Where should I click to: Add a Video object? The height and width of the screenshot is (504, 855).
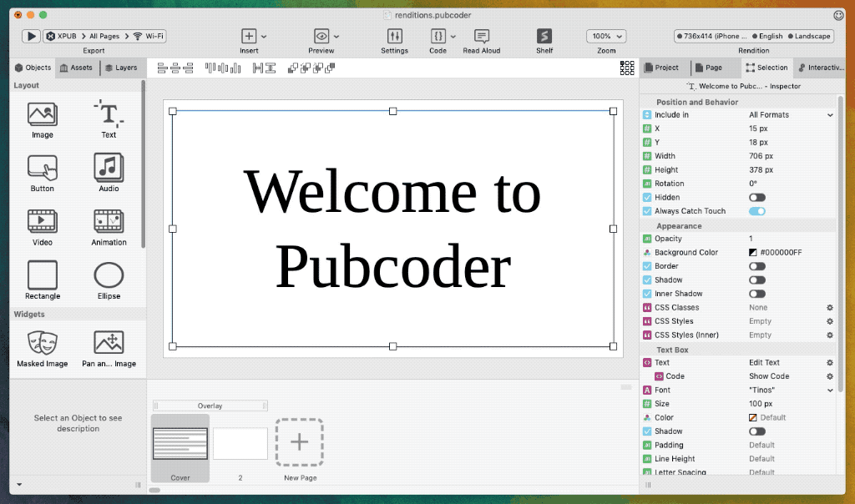42,227
